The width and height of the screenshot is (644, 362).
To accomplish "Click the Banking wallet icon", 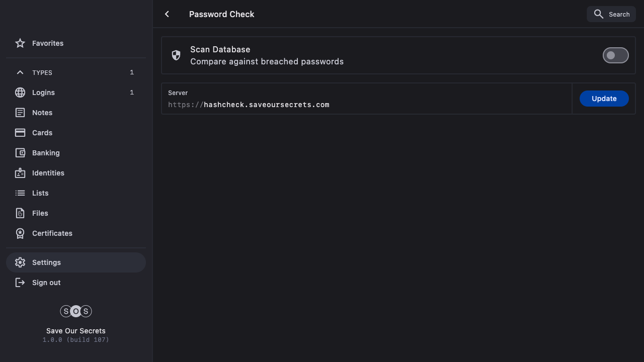I will point(20,153).
